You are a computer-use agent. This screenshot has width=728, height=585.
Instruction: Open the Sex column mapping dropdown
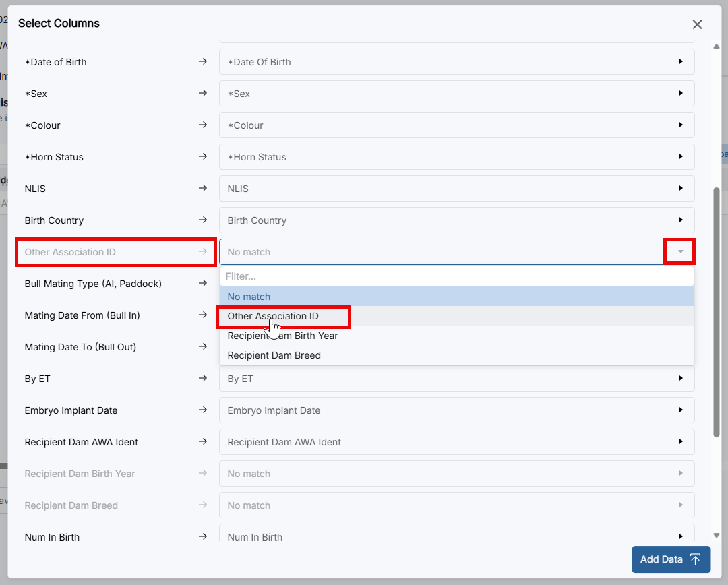coord(680,94)
